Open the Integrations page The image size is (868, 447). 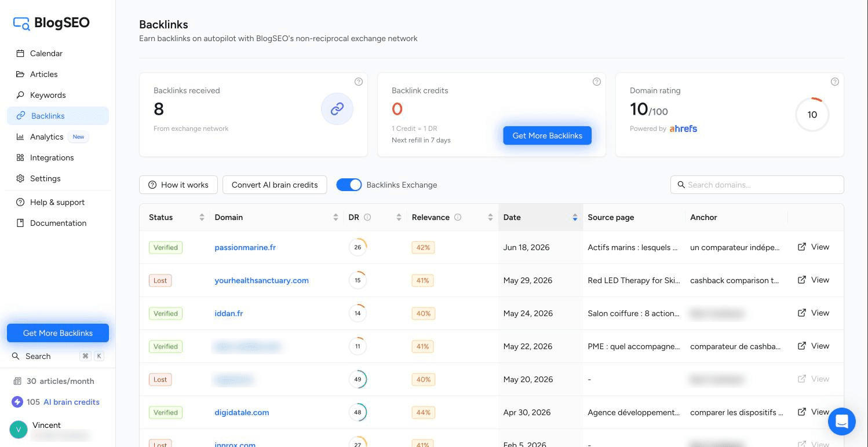tap(58, 157)
